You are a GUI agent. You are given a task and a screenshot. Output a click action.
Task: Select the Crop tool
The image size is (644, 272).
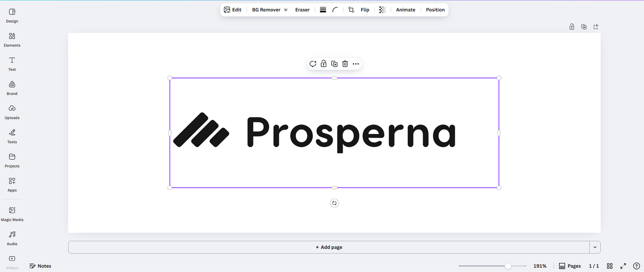(351, 10)
